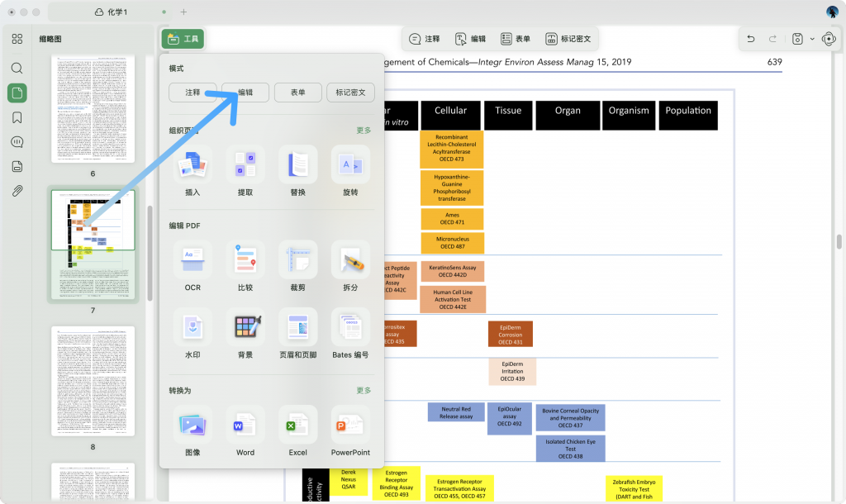Convert PDF to Word icon
This screenshot has width=846, height=504.
[x=245, y=426]
